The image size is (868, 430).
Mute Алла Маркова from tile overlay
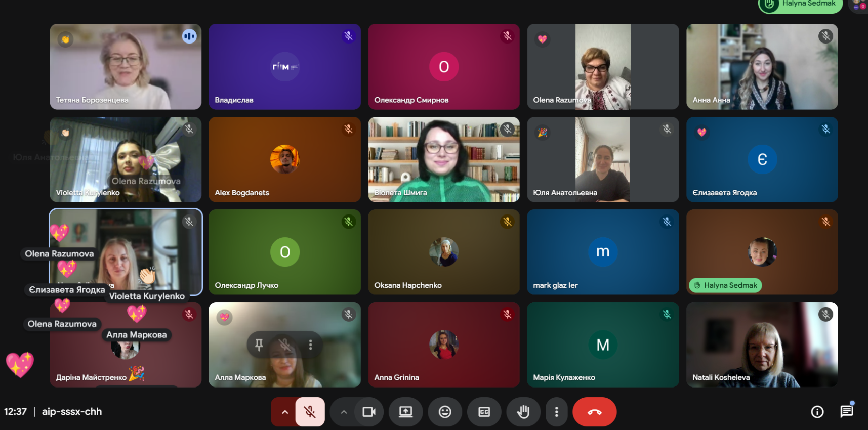click(x=285, y=345)
